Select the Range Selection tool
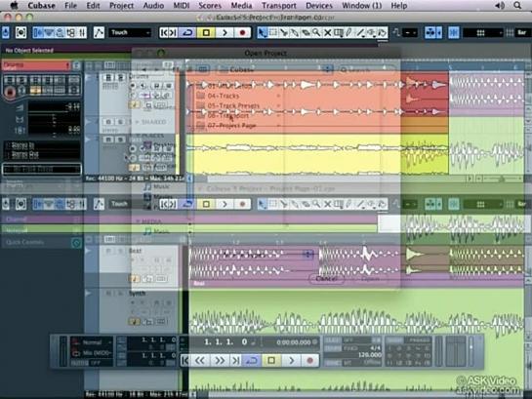The width and height of the screenshot is (532, 399). (272, 32)
